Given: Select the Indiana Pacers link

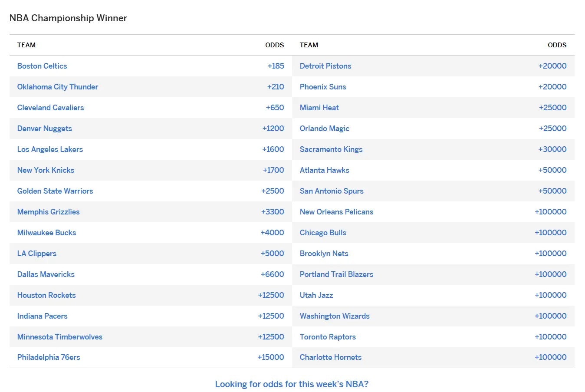Looking at the screenshot, I should [x=43, y=316].
